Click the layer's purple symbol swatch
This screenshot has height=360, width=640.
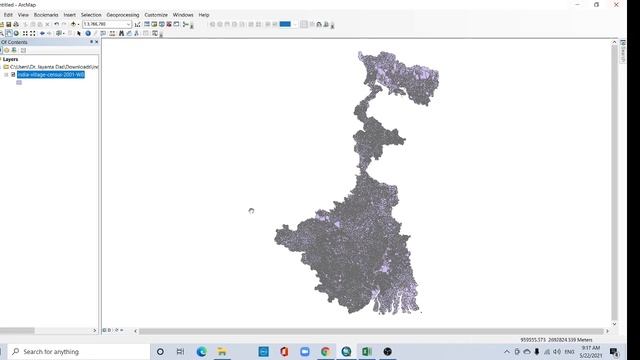19,82
